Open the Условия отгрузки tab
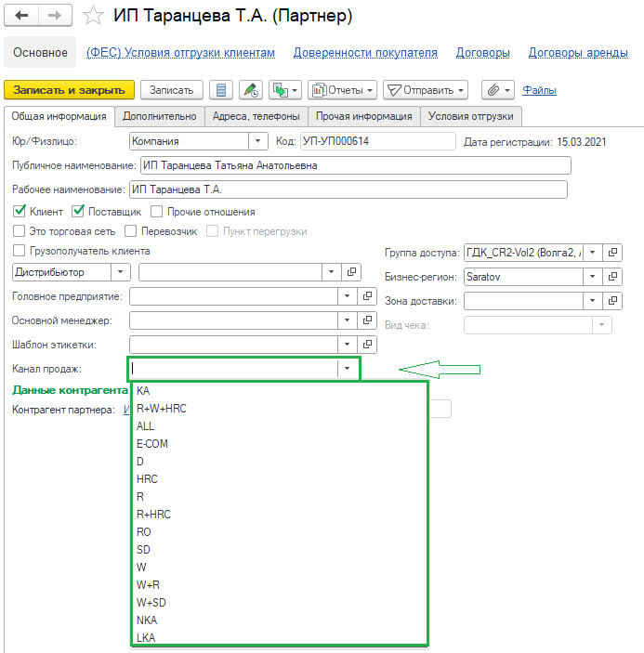Screen dimensions: 644x653 pos(470,117)
